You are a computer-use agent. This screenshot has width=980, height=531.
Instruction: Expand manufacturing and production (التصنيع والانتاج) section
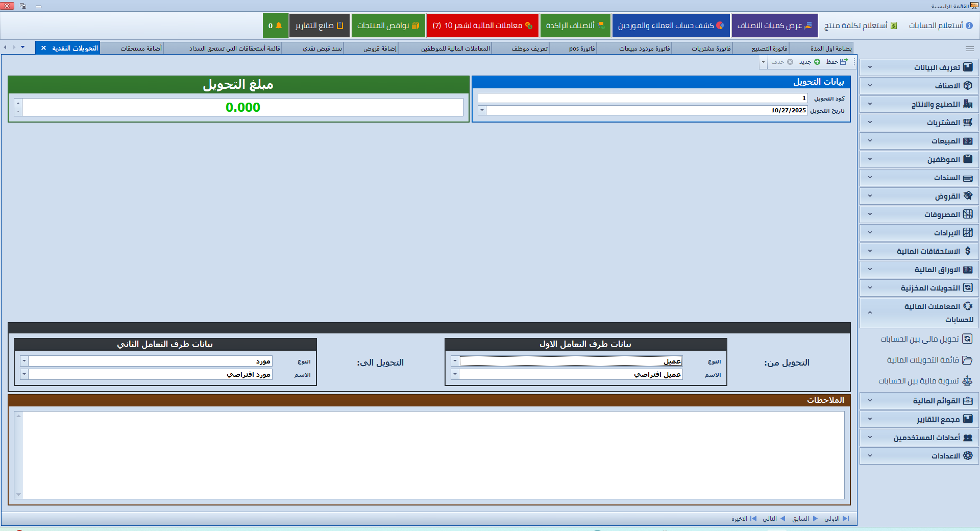point(919,104)
